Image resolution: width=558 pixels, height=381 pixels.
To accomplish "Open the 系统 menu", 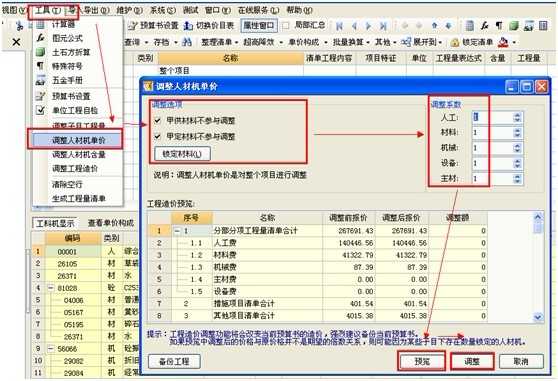I will 163,10.
